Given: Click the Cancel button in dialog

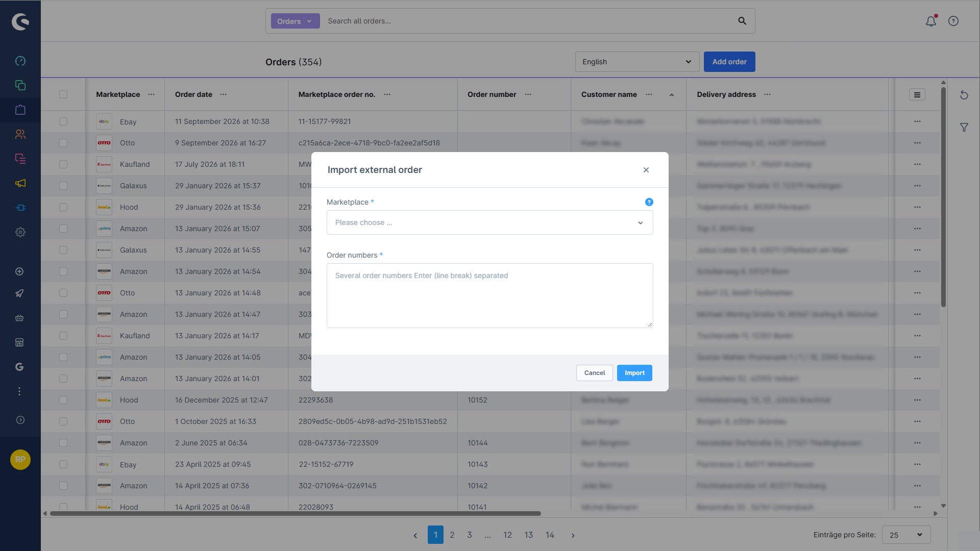Looking at the screenshot, I should point(595,373).
